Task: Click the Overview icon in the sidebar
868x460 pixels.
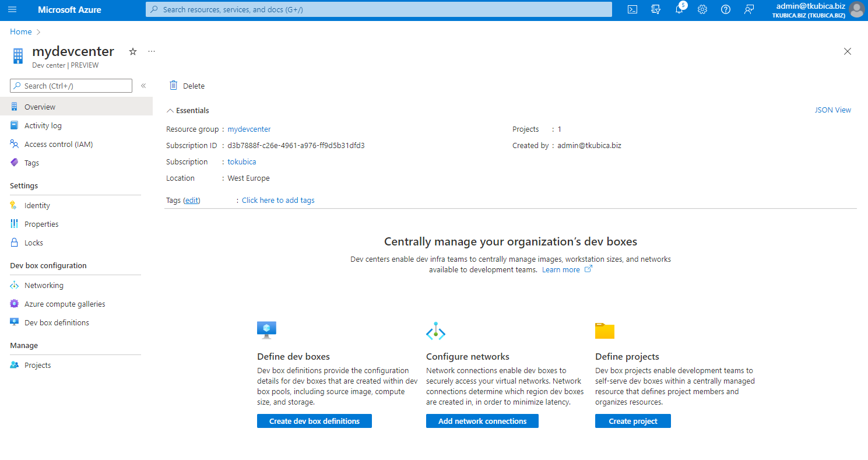Action: [x=15, y=107]
